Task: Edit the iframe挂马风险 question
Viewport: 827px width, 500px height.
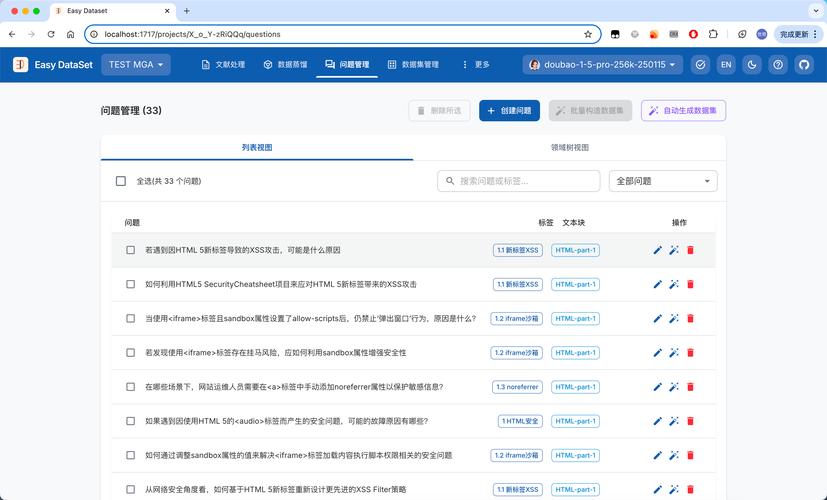Action: 657,353
